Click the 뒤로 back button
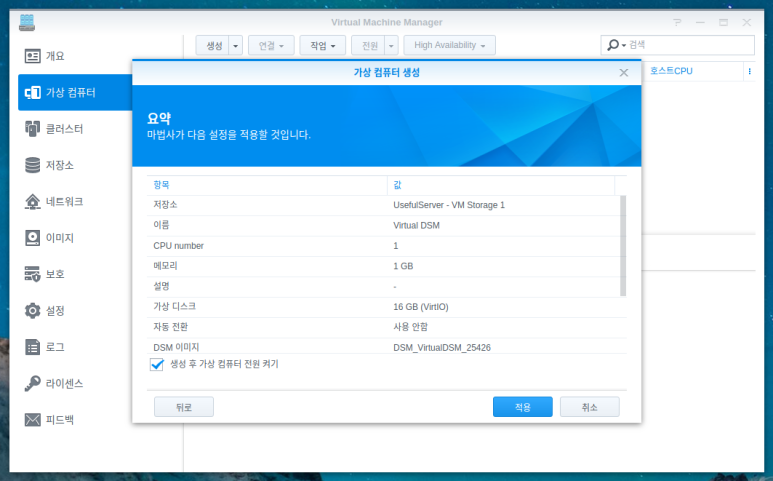773x481 pixels. point(184,407)
